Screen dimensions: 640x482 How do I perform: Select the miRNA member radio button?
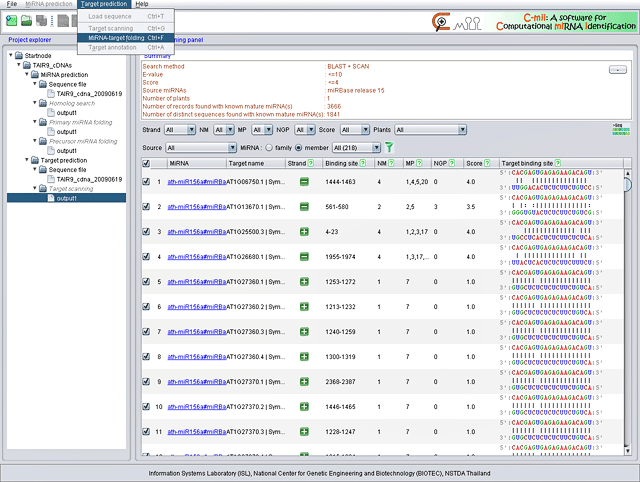click(x=298, y=147)
